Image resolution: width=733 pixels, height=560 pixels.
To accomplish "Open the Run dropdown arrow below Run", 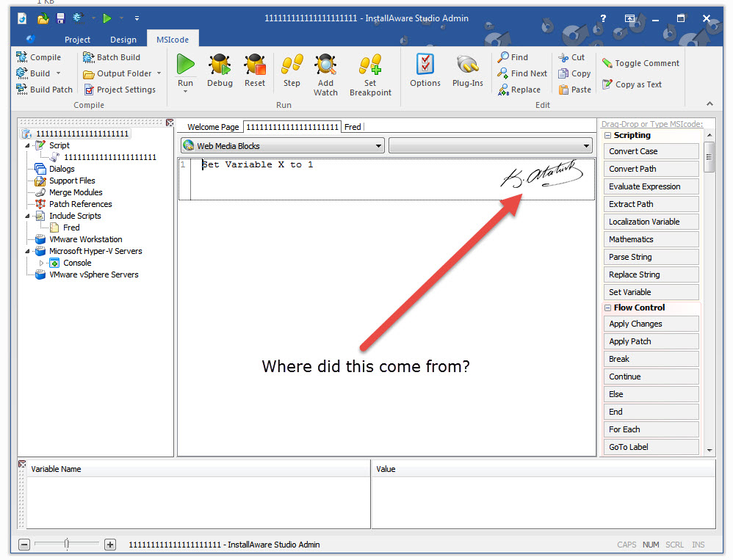I will pyautogui.click(x=186, y=92).
